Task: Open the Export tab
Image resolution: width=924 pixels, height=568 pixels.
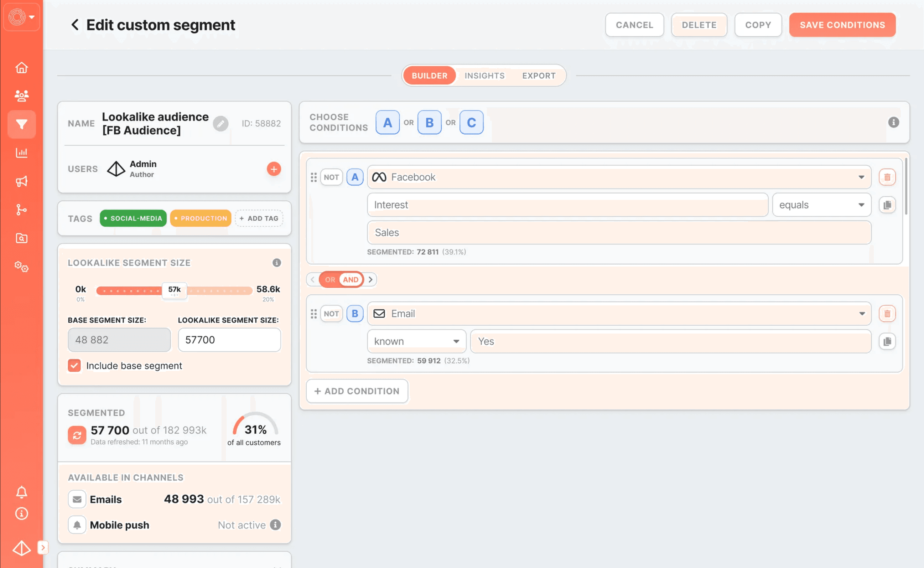Action: tap(538, 76)
